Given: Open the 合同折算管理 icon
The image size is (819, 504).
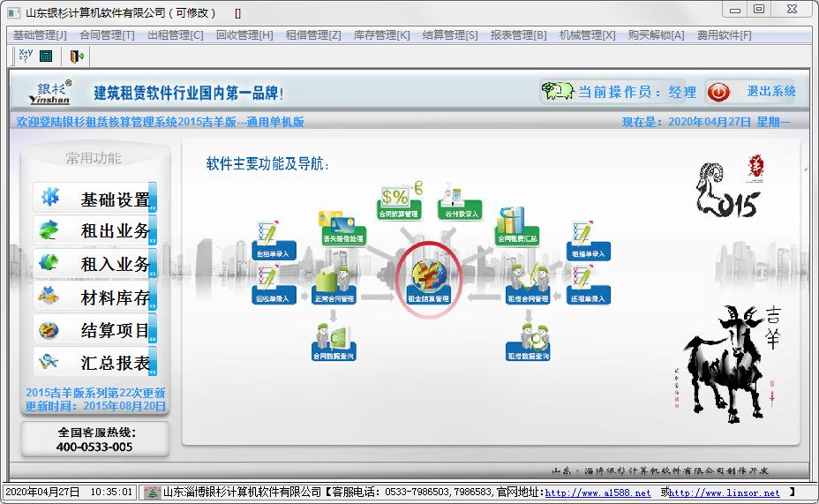Looking at the screenshot, I should pyautogui.click(x=399, y=200).
